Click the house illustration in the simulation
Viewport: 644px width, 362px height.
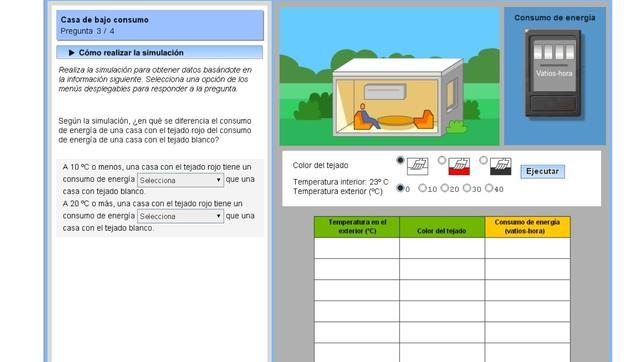coord(398,98)
